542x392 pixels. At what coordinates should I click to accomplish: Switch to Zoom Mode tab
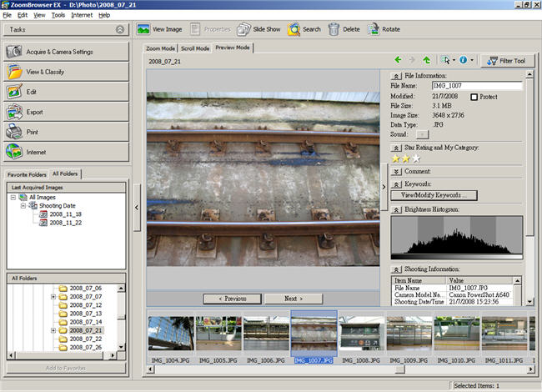(x=161, y=48)
